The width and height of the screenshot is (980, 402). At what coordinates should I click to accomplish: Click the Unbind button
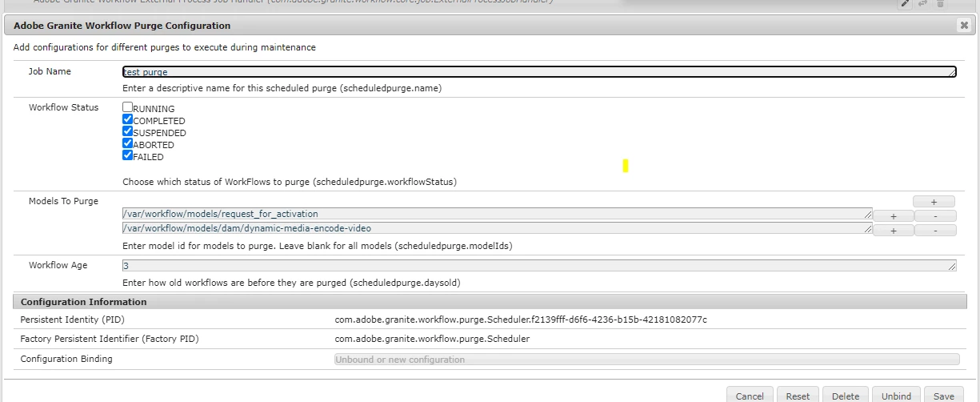pos(896,396)
